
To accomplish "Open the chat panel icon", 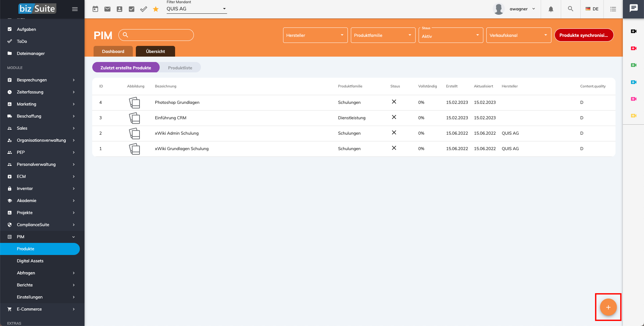I will click(x=634, y=8).
